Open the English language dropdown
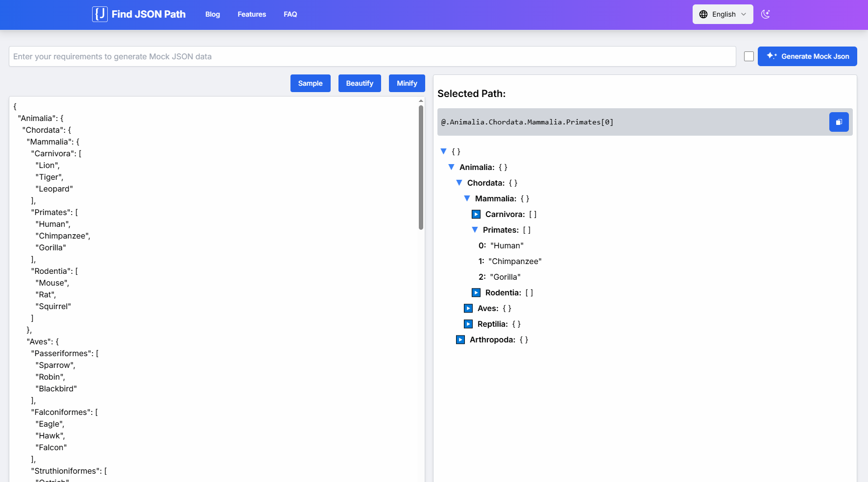Image resolution: width=868 pixels, height=482 pixels. pos(723,14)
